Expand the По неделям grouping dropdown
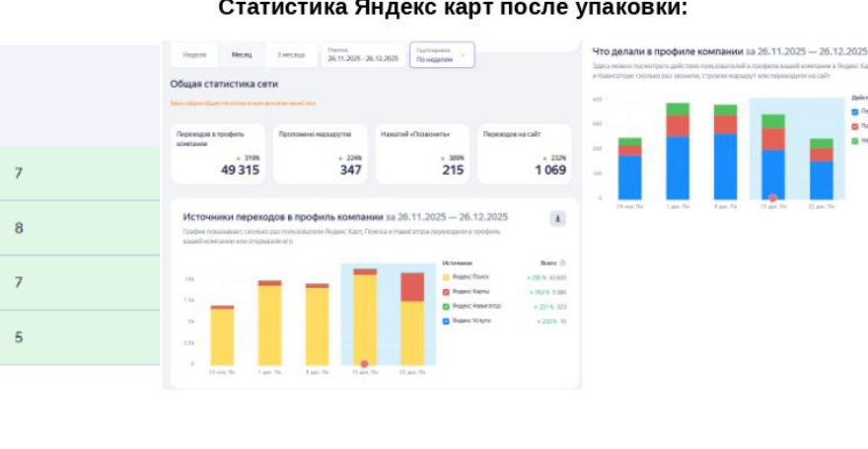 (442, 55)
